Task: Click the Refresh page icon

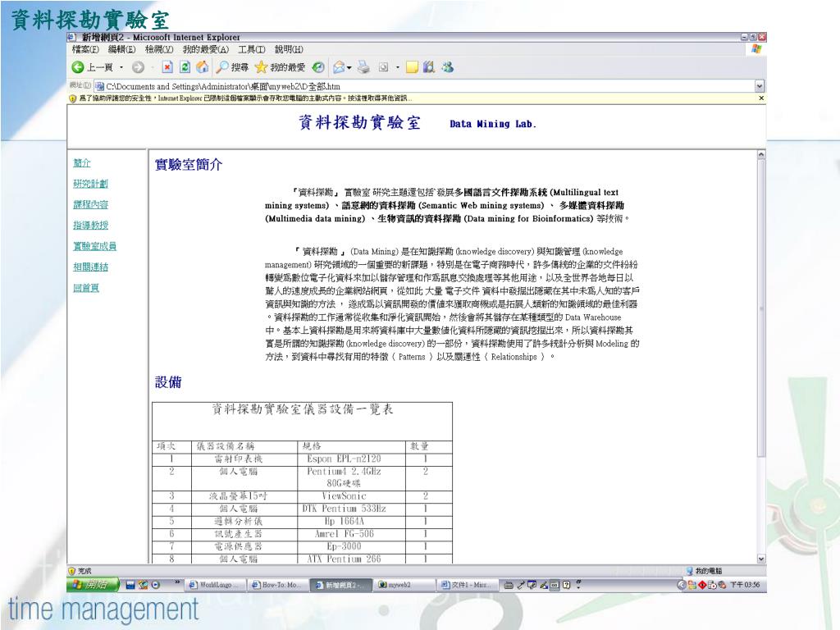Action: [185, 67]
